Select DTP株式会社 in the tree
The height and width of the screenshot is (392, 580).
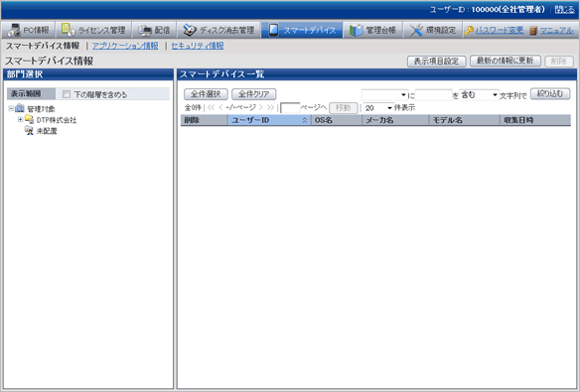(57, 120)
